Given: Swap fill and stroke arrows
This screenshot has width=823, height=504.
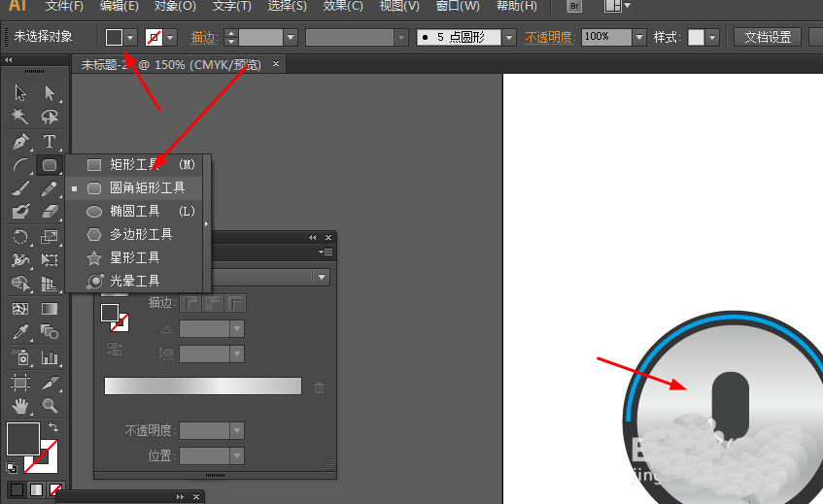Looking at the screenshot, I should coord(53,427).
